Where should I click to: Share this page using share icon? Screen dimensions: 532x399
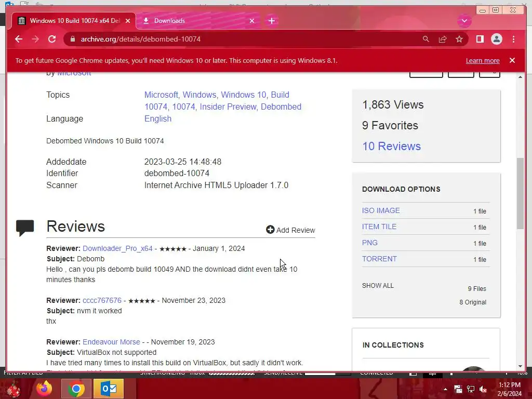(x=443, y=39)
